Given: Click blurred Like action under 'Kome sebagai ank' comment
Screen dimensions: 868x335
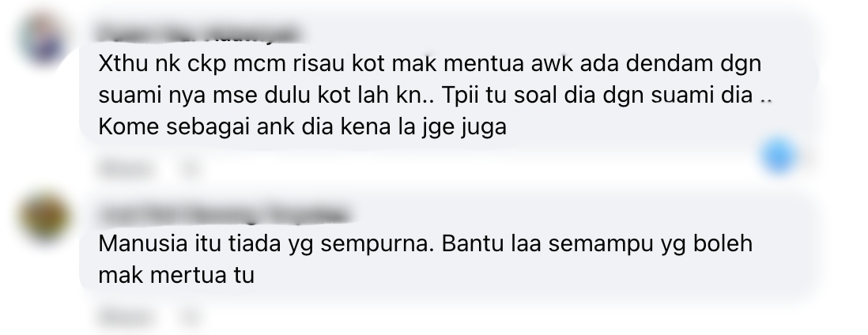Looking at the screenshot, I should click(x=125, y=167).
